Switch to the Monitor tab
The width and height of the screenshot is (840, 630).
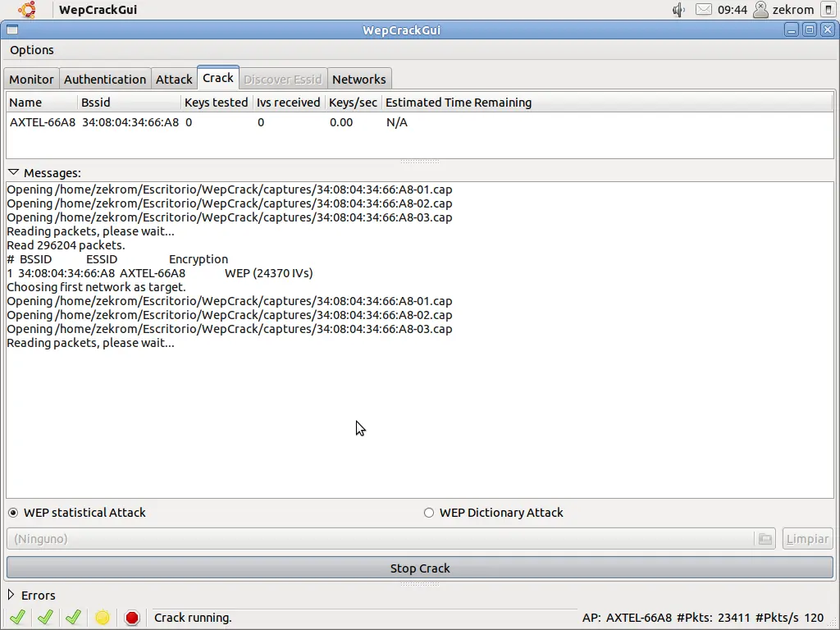coord(31,80)
